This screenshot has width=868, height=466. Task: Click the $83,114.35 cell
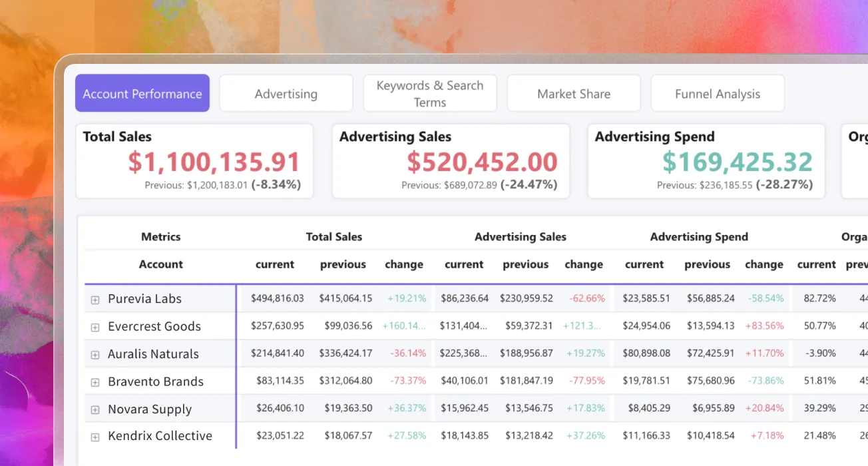point(280,381)
